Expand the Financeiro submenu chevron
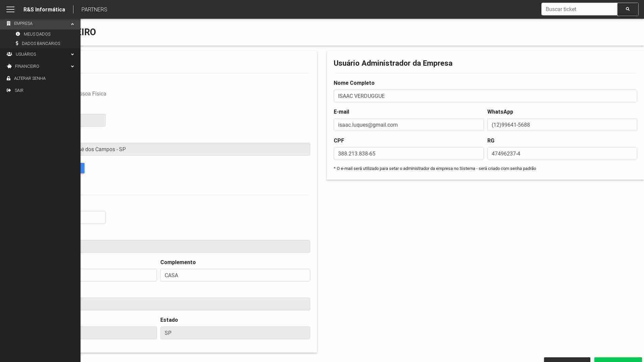Image resolution: width=644 pixels, height=362 pixels. pyautogui.click(x=72, y=66)
